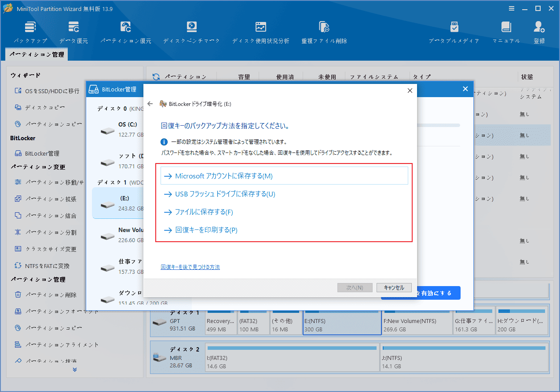
Task: Sort by the 状態 column header
Action: pos(527,77)
